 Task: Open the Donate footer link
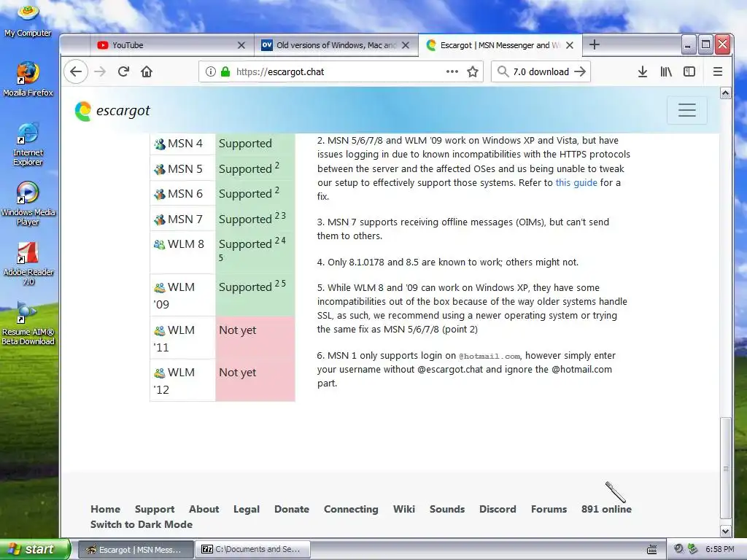(292, 509)
